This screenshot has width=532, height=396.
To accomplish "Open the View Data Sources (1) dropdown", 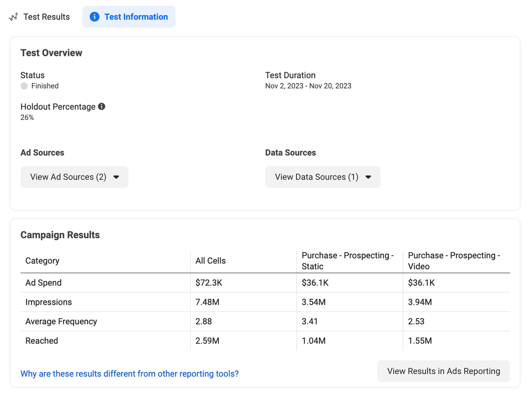I will (322, 177).
